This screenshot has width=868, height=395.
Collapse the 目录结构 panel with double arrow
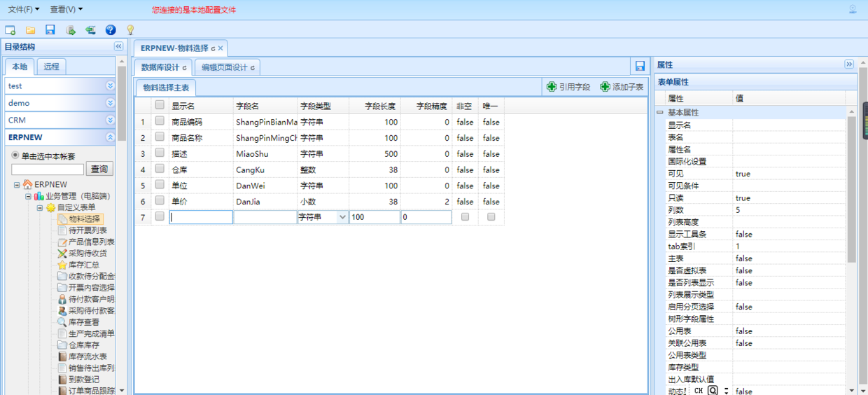118,47
